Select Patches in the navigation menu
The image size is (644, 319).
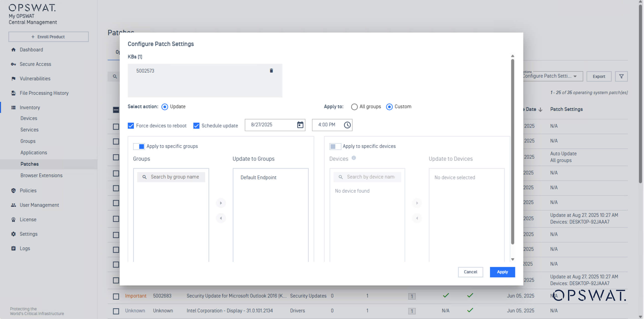click(x=29, y=164)
